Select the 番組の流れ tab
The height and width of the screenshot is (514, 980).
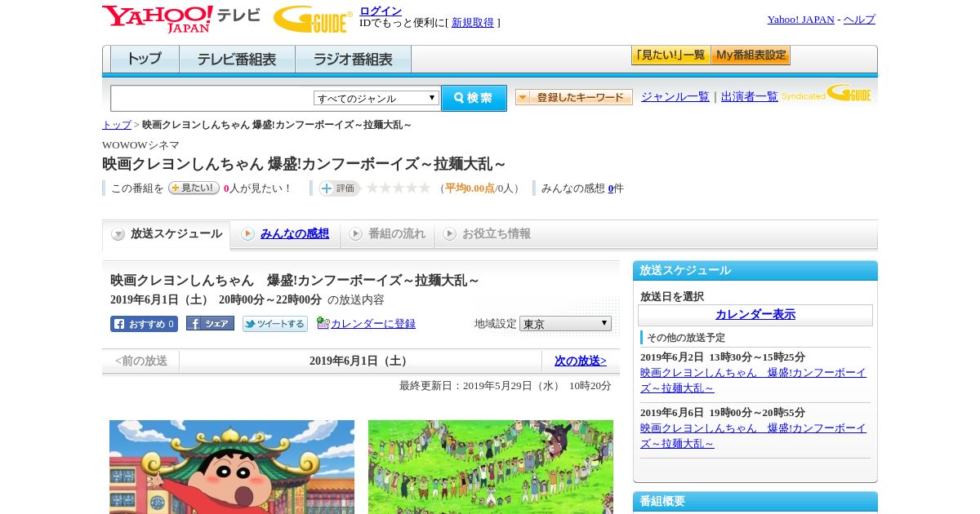pos(387,234)
